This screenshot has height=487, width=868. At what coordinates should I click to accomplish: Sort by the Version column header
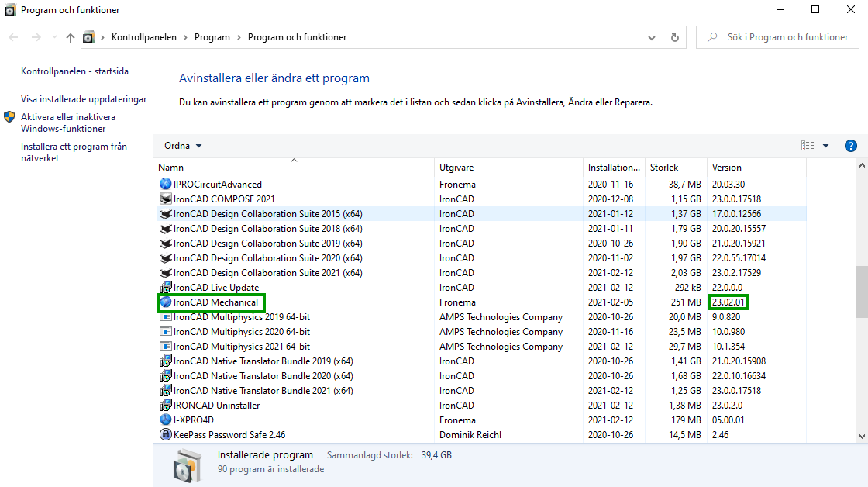(756, 168)
